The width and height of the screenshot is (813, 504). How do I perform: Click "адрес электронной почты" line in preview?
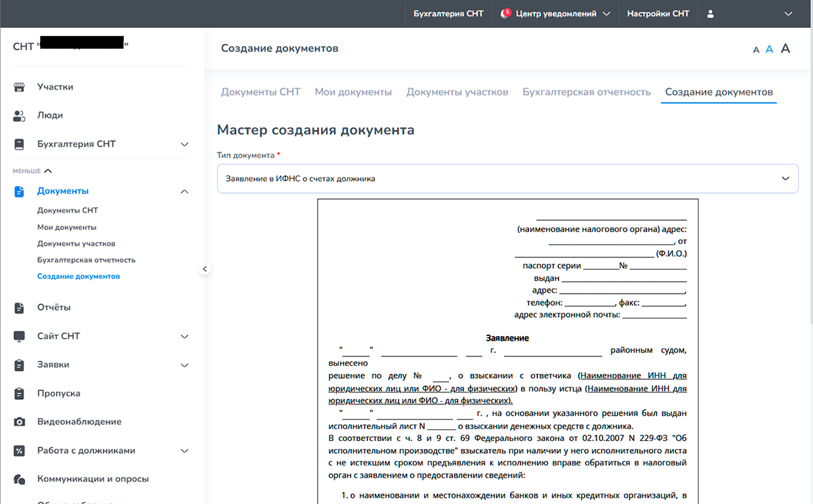(600, 314)
